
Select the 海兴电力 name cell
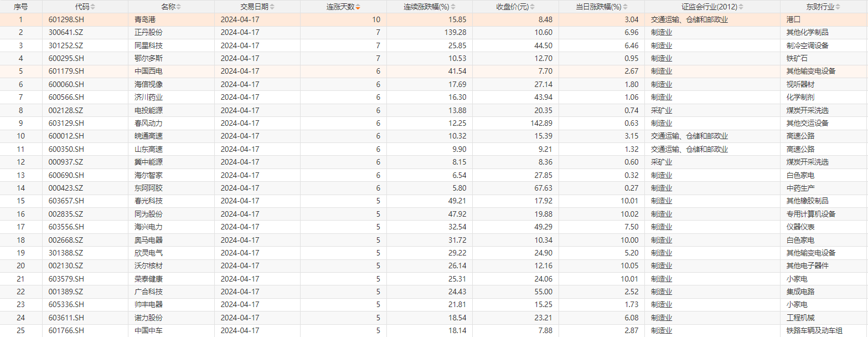[171, 227]
